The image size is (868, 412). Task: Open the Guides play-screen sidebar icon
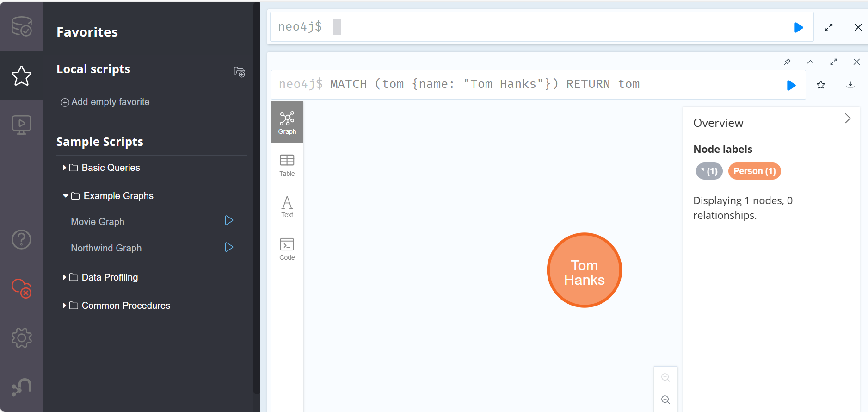coord(22,125)
